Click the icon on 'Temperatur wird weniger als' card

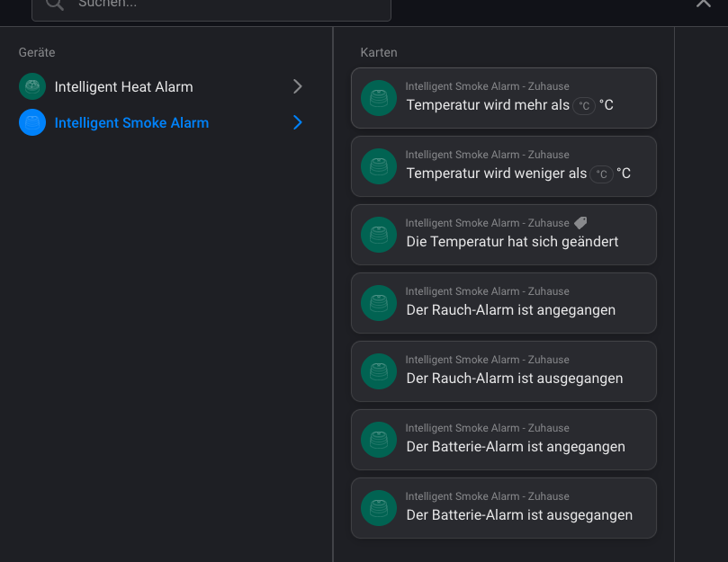(379, 166)
